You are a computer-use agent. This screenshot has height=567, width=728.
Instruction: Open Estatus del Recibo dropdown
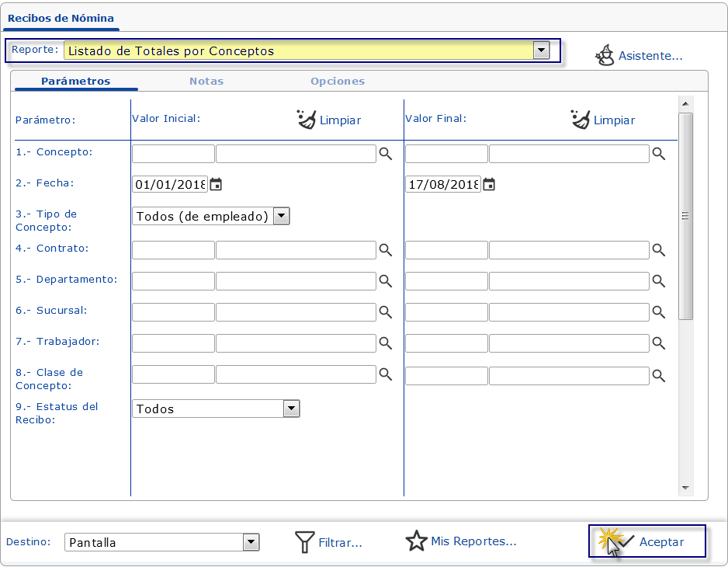click(x=291, y=409)
